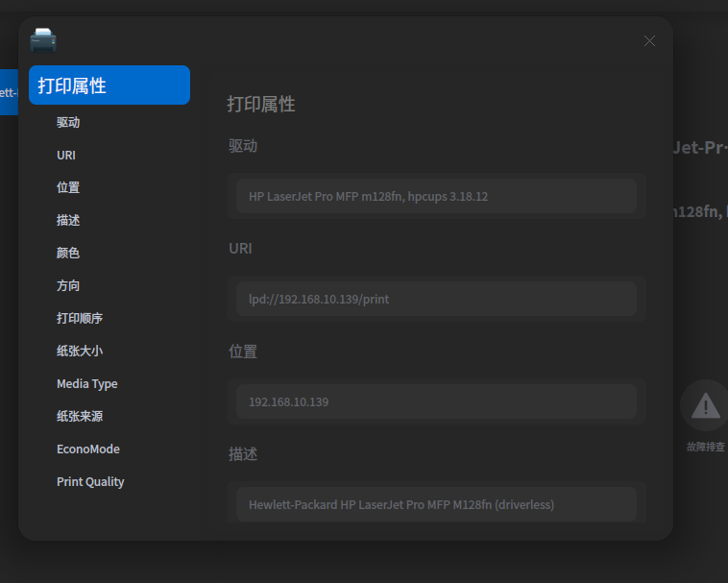728x583 pixels.
Task: Select the 打印属性 sidebar heading
Action: [x=109, y=85]
